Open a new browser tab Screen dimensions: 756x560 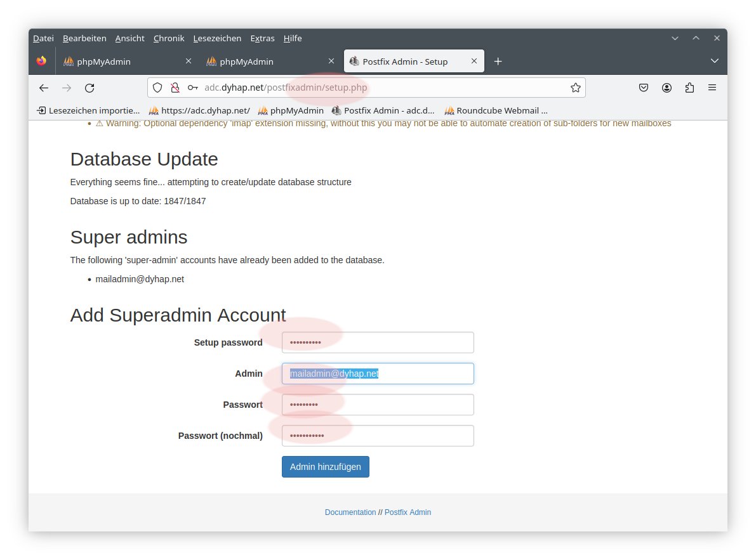498,62
